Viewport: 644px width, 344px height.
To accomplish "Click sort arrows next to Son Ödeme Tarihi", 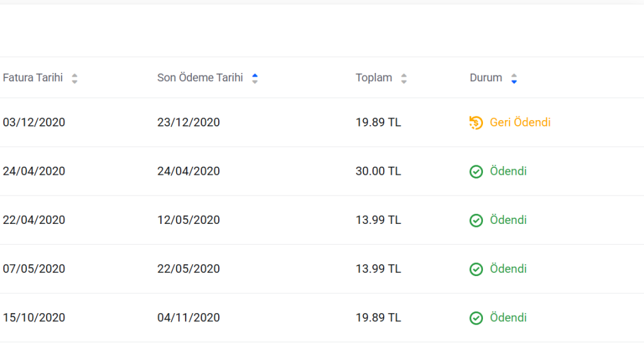I will pyautogui.click(x=255, y=79).
